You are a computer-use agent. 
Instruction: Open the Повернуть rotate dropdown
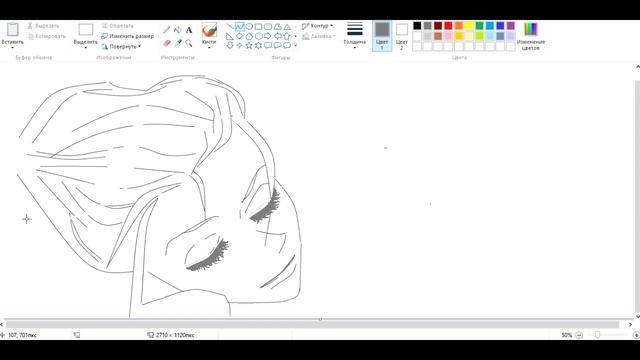pos(121,47)
